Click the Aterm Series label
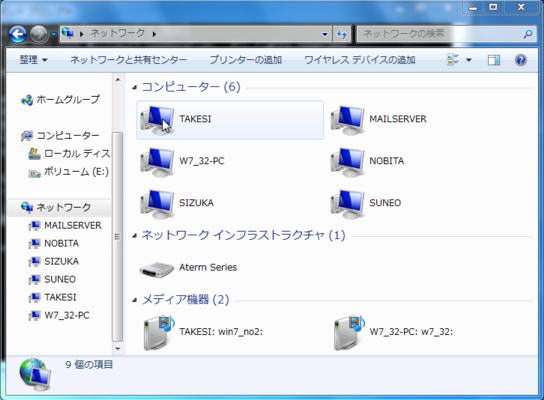Viewport: 544px width, 400px height. pyautogui.click(x=208, y=267)
